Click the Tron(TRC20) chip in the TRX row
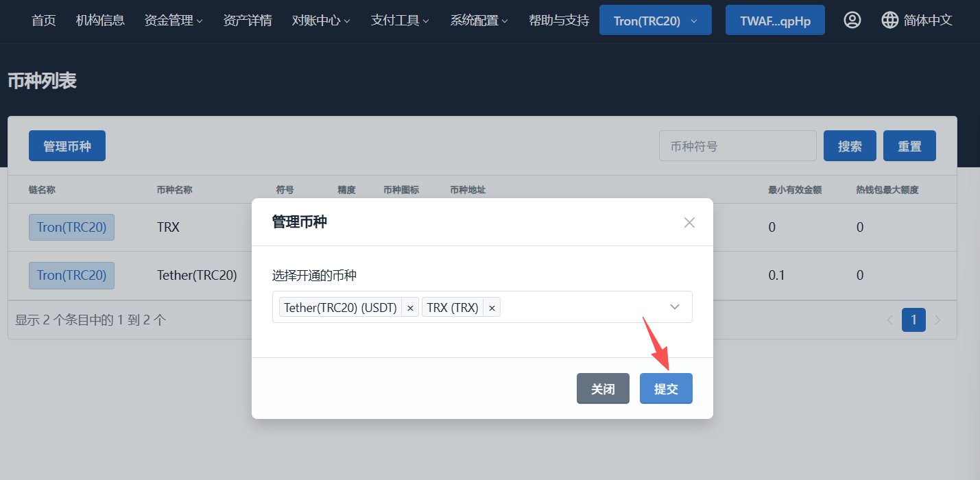This screenshot has width=980, height=480. [x=71, y=227]
